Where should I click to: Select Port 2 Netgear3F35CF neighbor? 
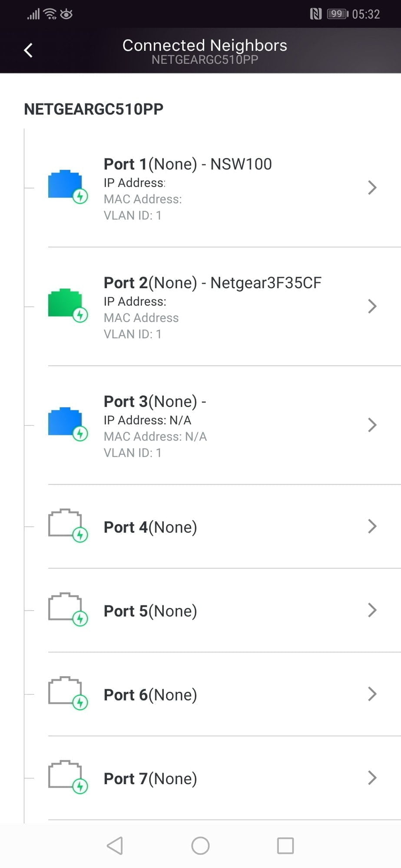pyautogui.click(x=212, y=283)
